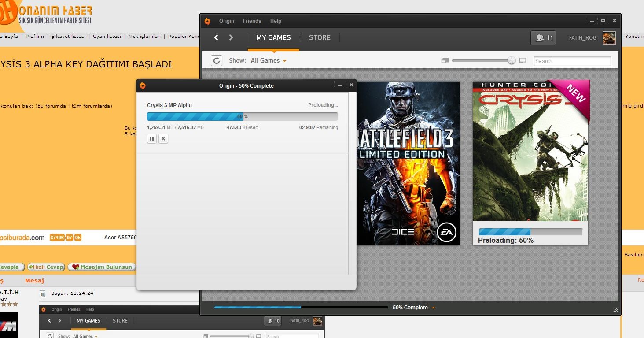Screen dimensions: 644x338
Task: Switch to MY GAMES tab
Action: click(x=273, y=38)
